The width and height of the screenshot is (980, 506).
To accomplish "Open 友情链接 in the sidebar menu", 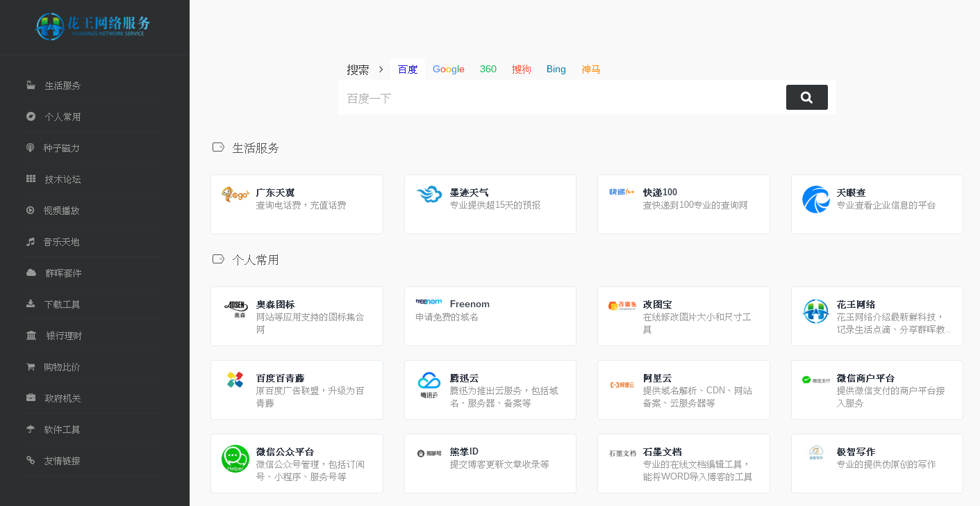I will (x=63, y=461).
